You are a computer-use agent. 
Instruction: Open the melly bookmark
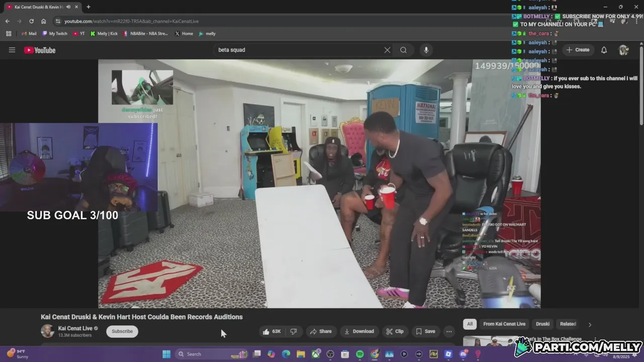coord(207,34)
